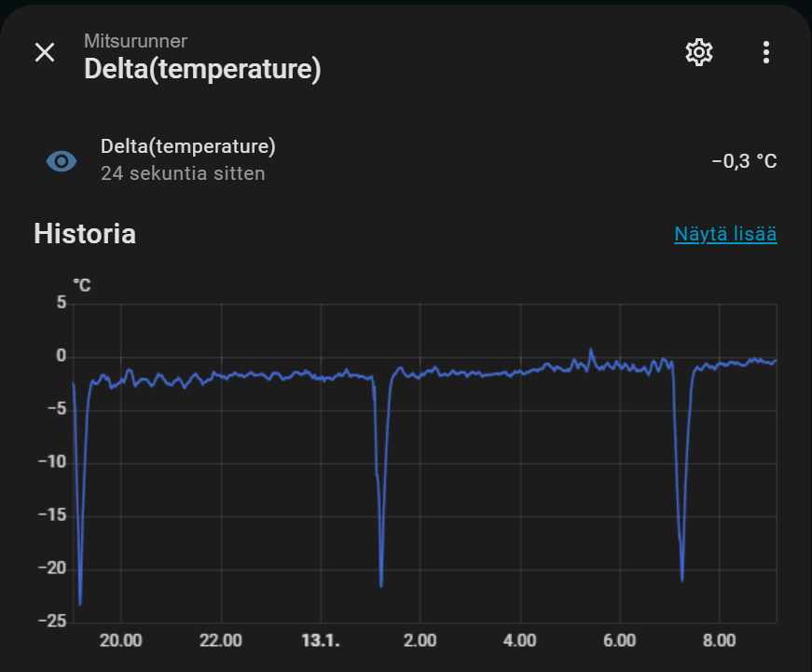This screenshot has height=672, width=812.
Task: Click the −25 y-axis label
Action: point(52,622)
